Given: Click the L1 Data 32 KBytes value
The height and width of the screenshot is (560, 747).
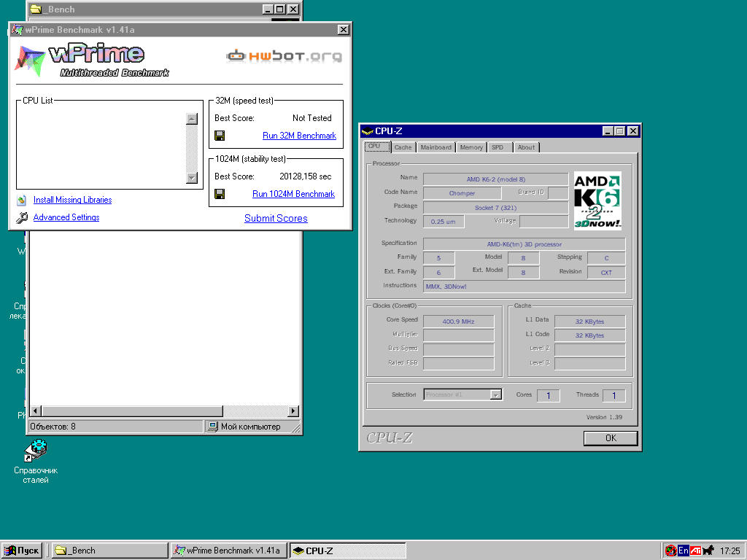Looking at the screenshot, I should point(589,322).
